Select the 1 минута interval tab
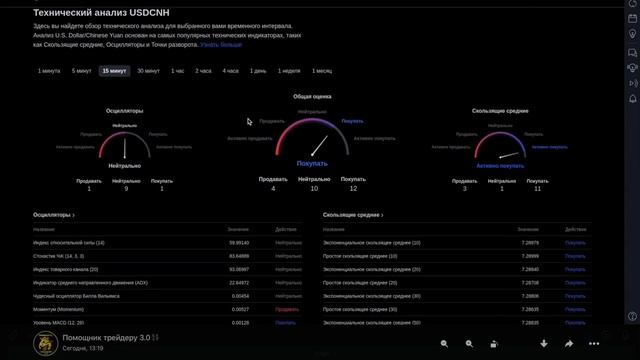 click(x=49, y=71)
